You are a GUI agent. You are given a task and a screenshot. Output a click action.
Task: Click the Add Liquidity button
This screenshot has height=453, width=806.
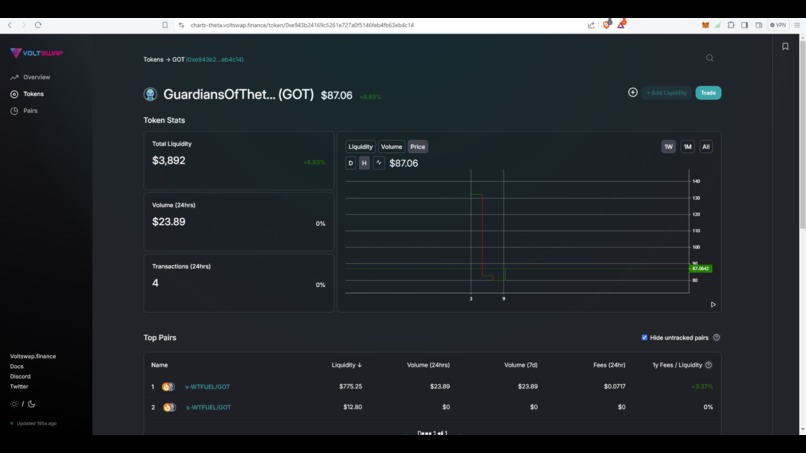(666, 93)
